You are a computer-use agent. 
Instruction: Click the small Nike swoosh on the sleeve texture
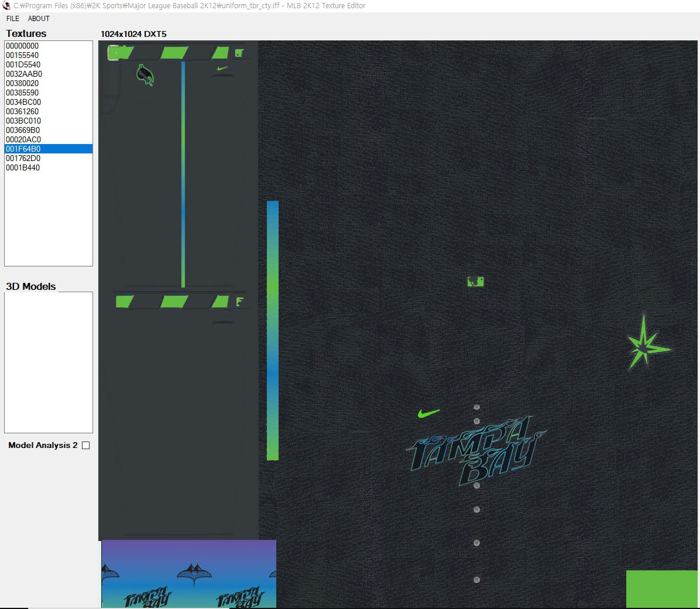(222, 69)
